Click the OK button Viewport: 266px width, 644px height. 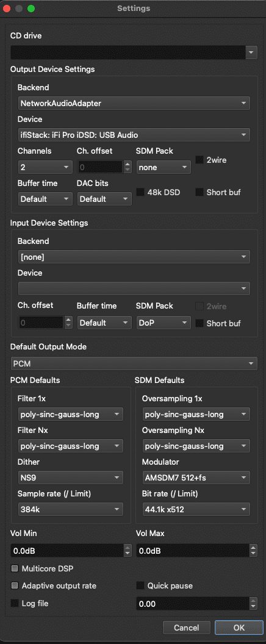[x=239, y=628]
